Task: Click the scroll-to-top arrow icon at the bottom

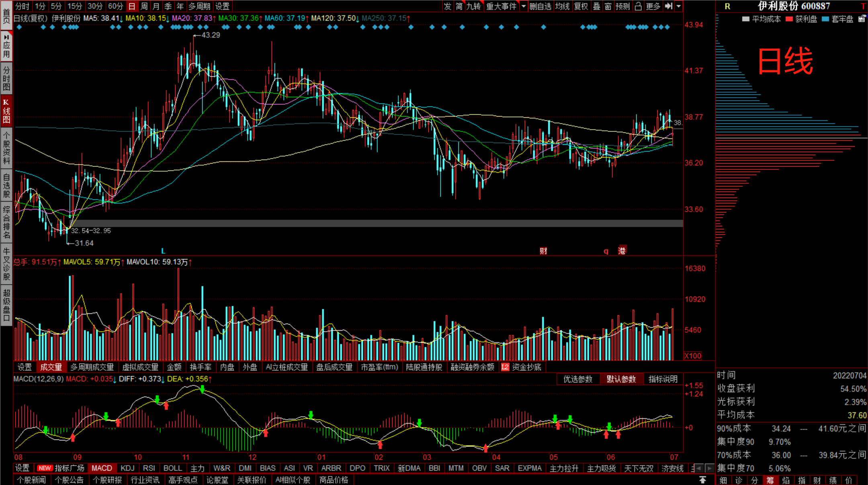Action: pyautogui.click(x=702, y=480)
